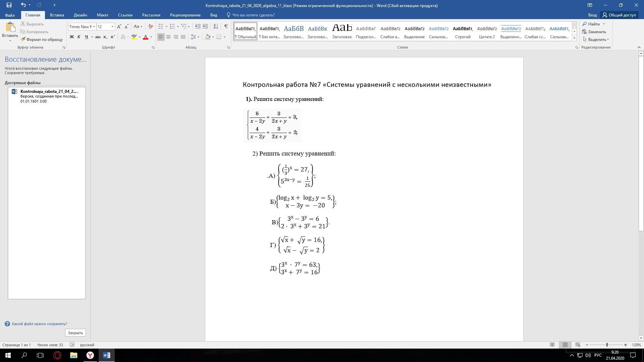644x362 pixels.
Task: Switch to the Макет tab
Action: pyautogui.click(x=103, y=15)
